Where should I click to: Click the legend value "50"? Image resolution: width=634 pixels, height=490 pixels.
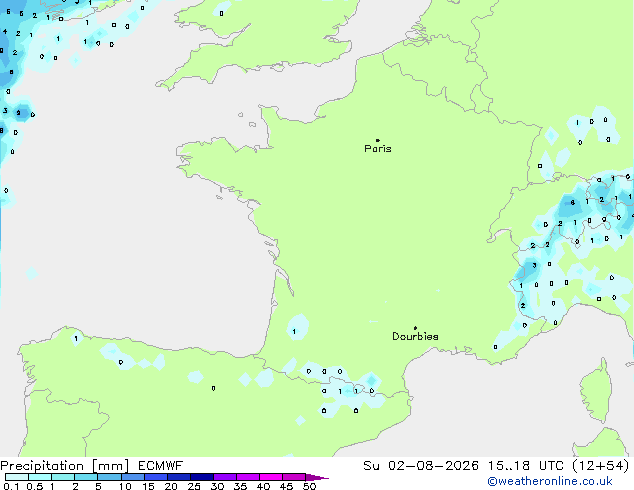coord(309,486)
